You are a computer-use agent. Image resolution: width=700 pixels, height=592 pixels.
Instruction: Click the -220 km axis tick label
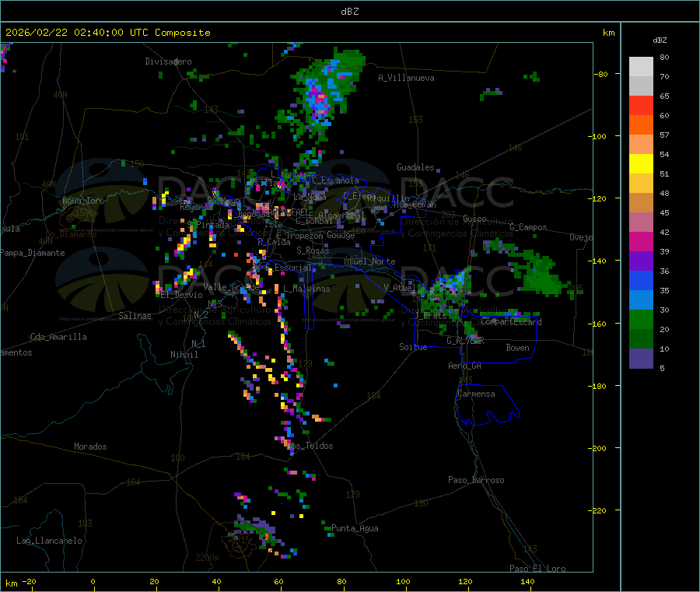pos(598,511)
